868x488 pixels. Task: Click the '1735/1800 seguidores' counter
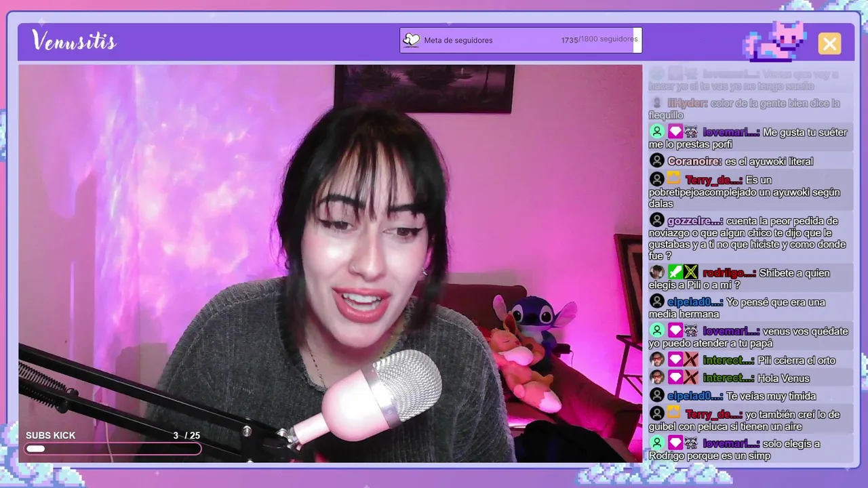(x=599, y=39)
